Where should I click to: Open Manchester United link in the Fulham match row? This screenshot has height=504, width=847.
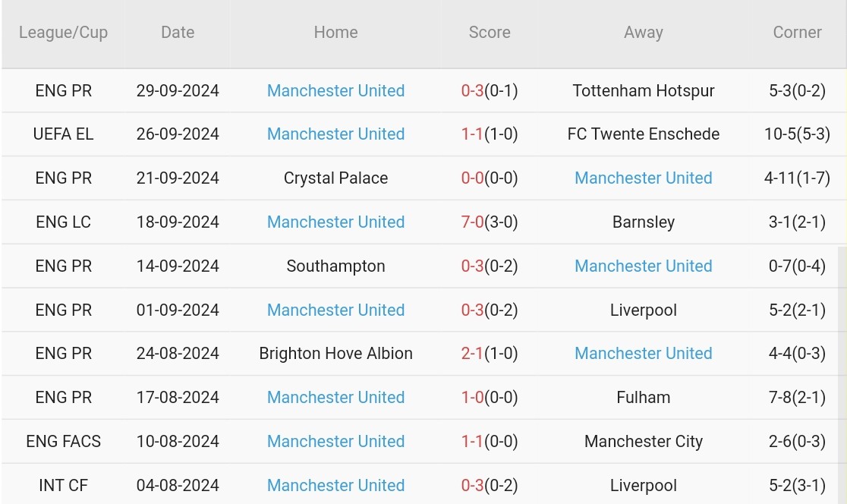[335, 397]
